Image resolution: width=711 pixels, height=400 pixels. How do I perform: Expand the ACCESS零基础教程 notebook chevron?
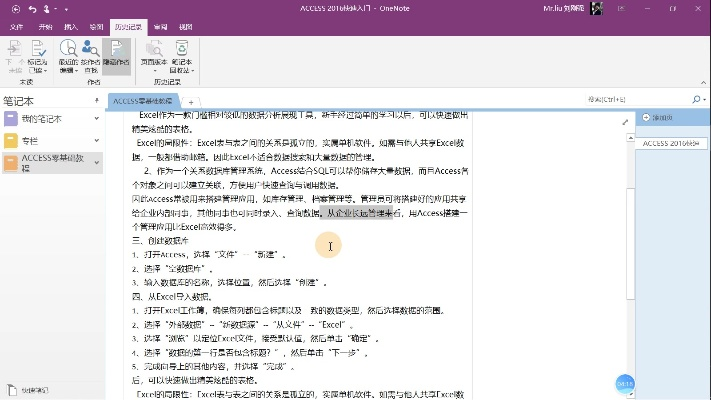(97, 162)
